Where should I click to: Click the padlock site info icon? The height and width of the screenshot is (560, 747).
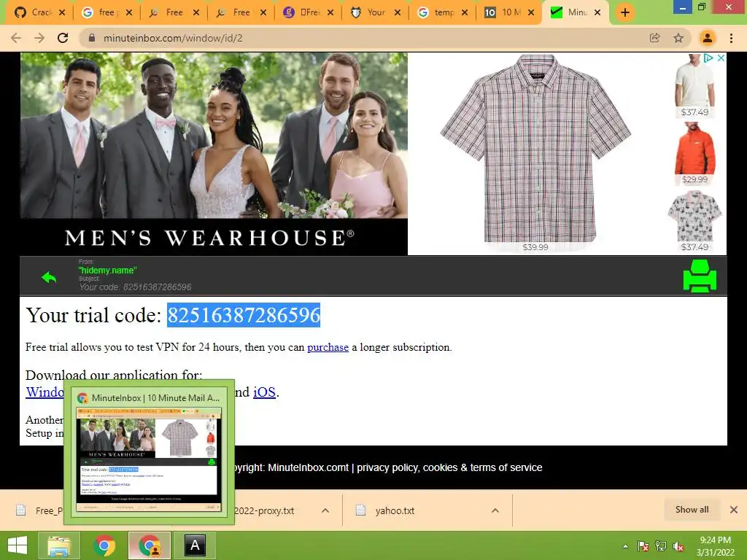click(x=92, y=38)
